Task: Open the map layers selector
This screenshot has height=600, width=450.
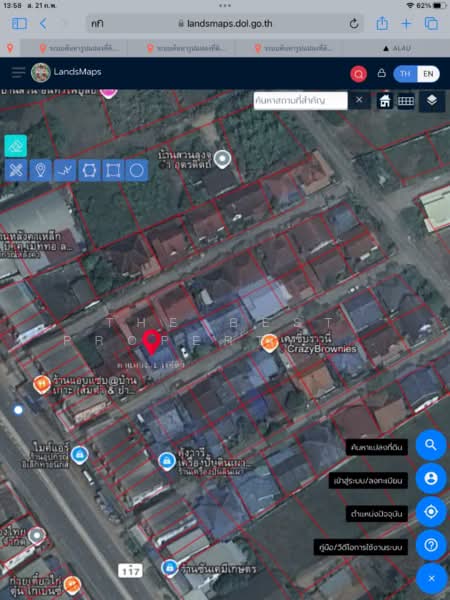Action: click(432, 101)
